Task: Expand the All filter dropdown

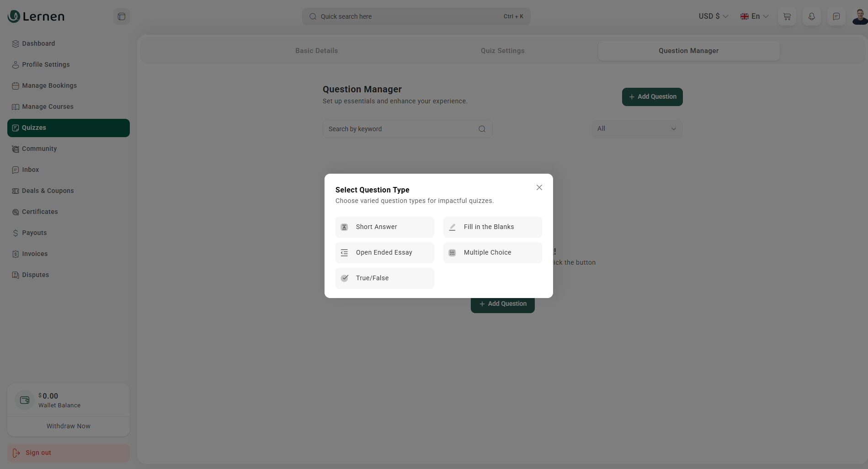Action: click(636, 129)
